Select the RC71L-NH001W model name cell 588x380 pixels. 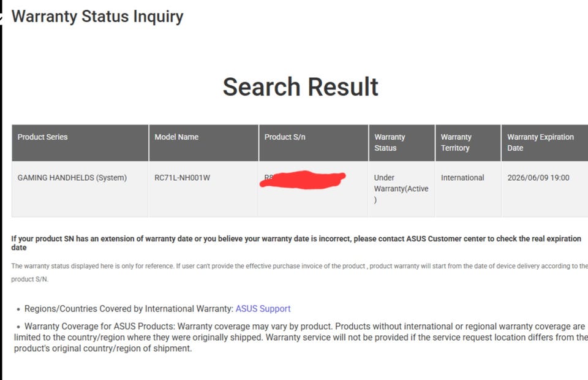(x=182, y=178)
